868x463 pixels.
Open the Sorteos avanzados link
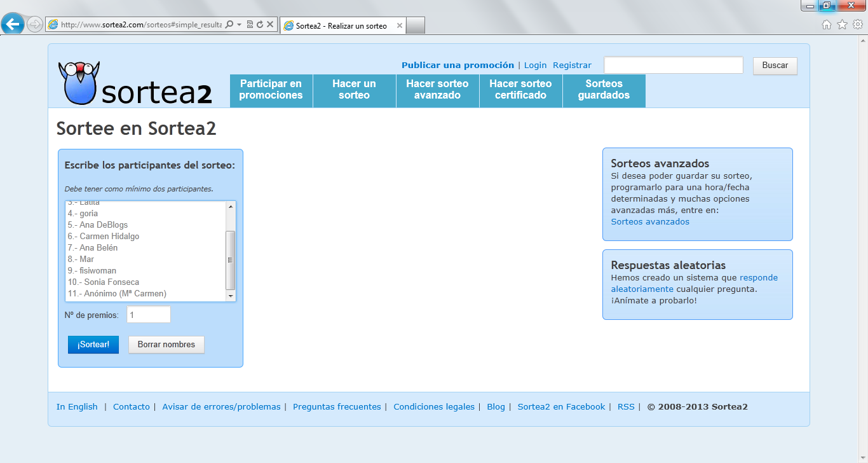point(650,222)
